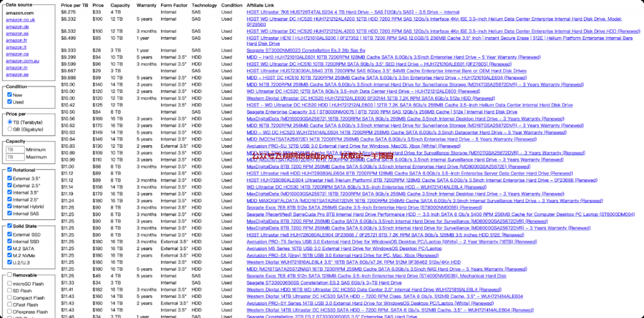
Task: Enable the Removable group checkbox
Action: tap(9, 275)
